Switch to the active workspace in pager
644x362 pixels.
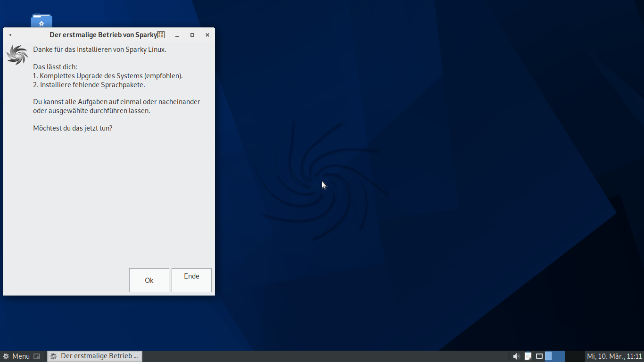(555, 356)
